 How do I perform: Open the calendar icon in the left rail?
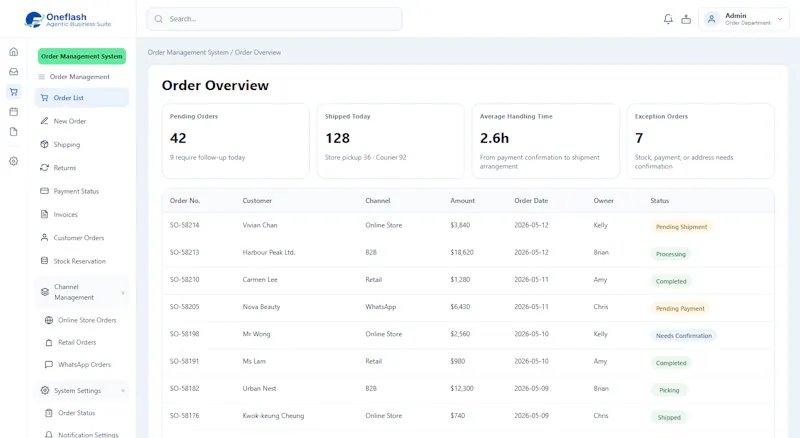[14, 112]
